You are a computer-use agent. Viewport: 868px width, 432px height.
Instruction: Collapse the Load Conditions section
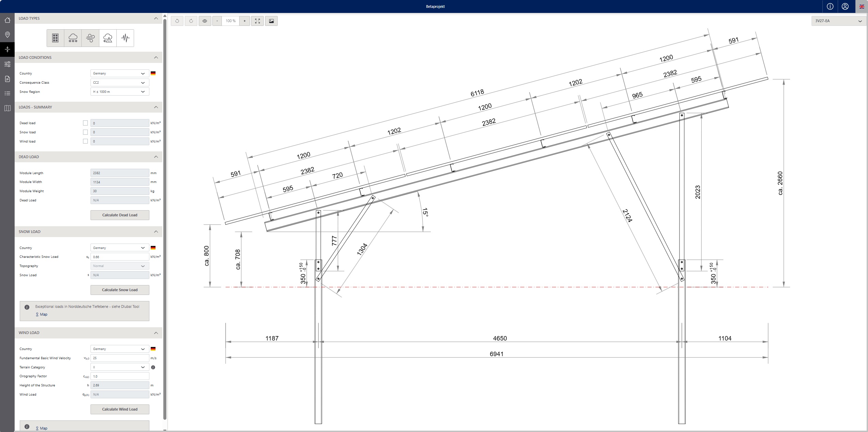tap(156, 57)
